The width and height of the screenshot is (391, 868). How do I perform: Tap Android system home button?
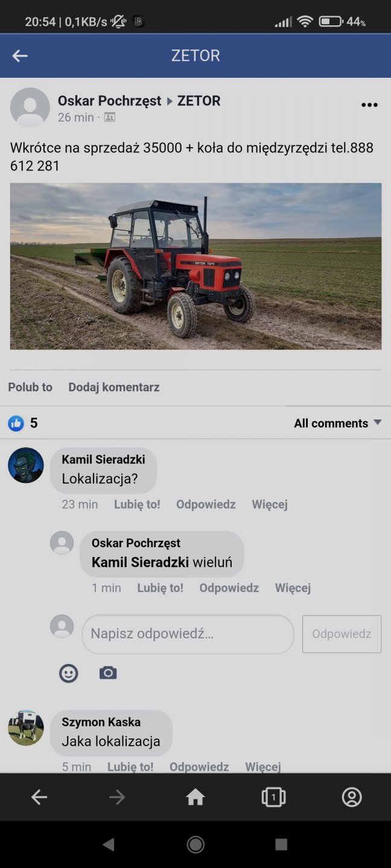pos(195,844)
